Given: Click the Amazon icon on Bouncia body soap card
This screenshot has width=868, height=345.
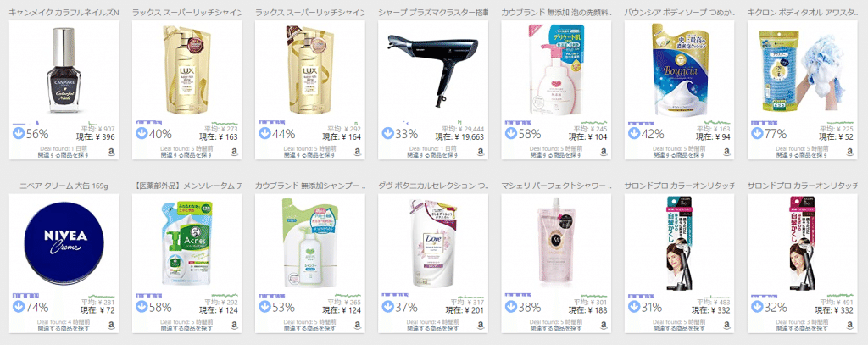Looking at the screenshot, I should coord(726,153).
